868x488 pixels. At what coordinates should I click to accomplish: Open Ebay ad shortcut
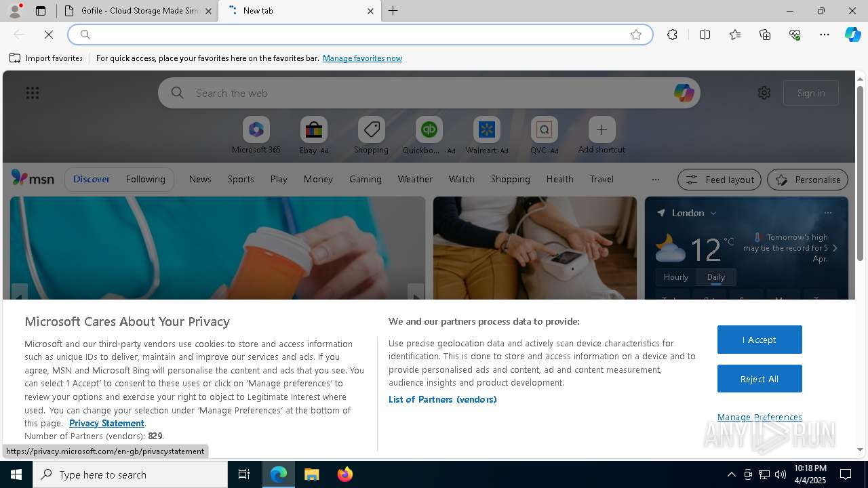(x=313, y=136)
